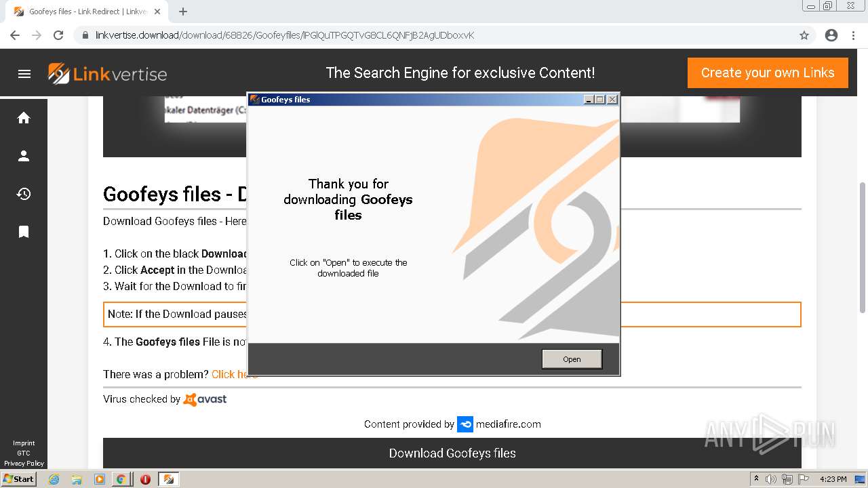Click the mediafire logo icon
The image size is (868, 488).
465,424
